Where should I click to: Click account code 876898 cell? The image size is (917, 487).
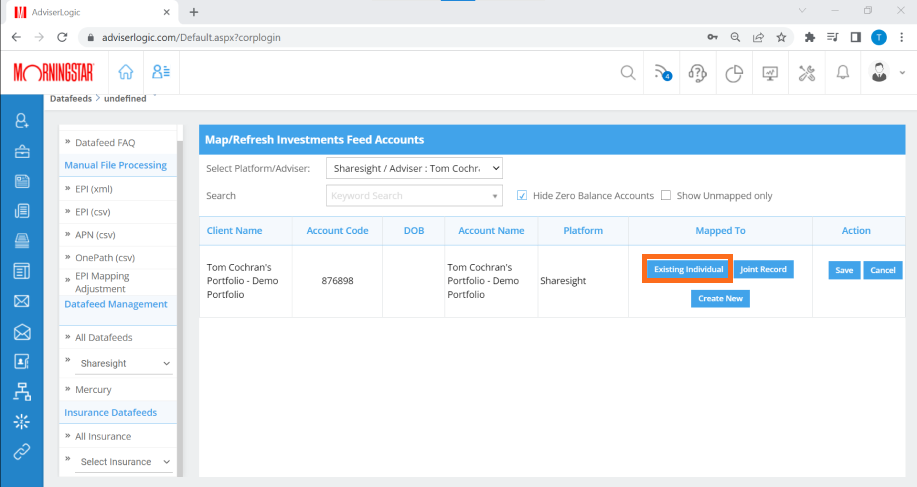tap(337, 281)
